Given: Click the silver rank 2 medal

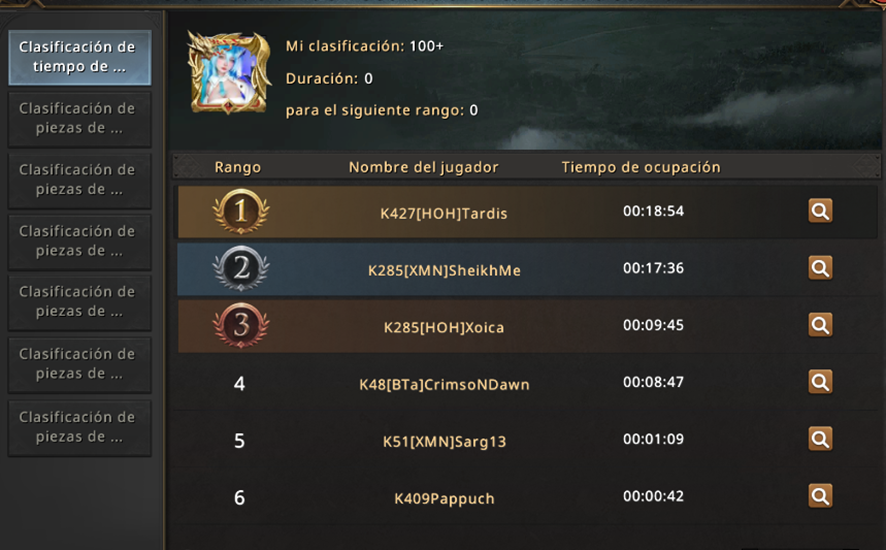Looking at the screenshot, I should coord(241,268).
